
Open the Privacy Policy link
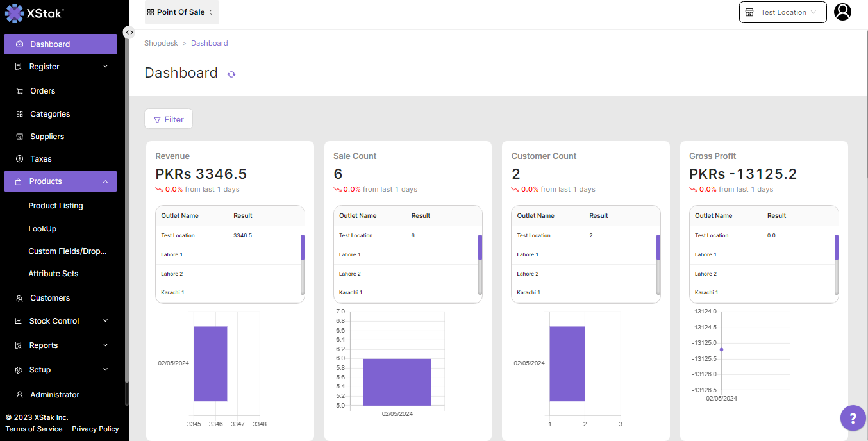[96, 429]
